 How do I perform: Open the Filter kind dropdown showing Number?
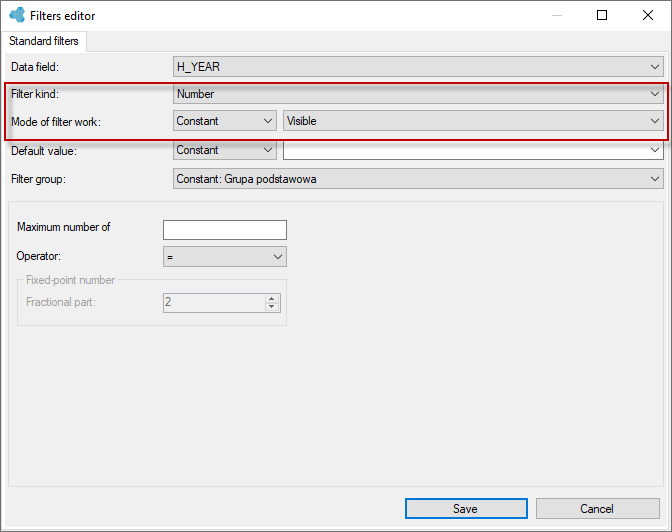click(418, 94)
